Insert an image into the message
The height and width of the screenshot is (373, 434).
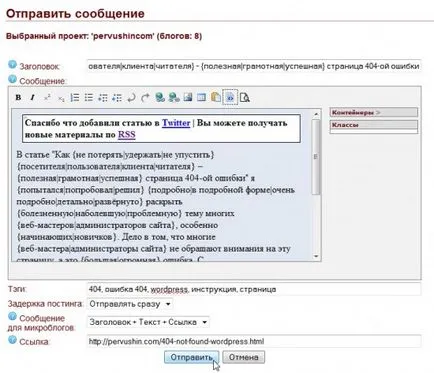pos(188,97)
